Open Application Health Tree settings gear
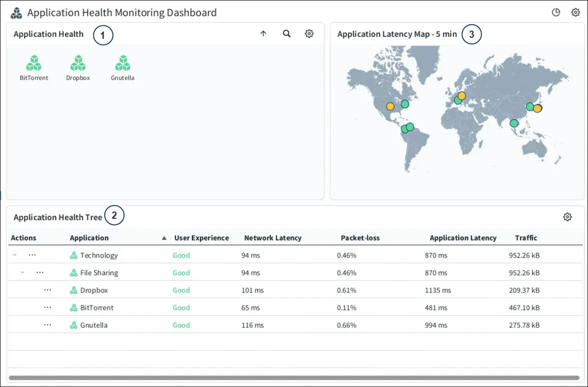588x387 pixels. click(567, 217)
